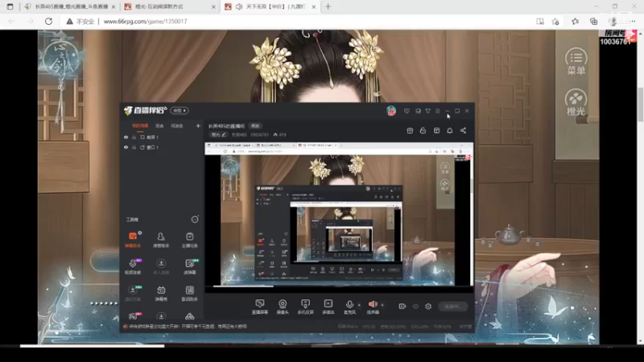The height and width of the screenshot is (362, 644).
Task: Open the 房管助手 tool icon
Action: (x=161, y=240)
